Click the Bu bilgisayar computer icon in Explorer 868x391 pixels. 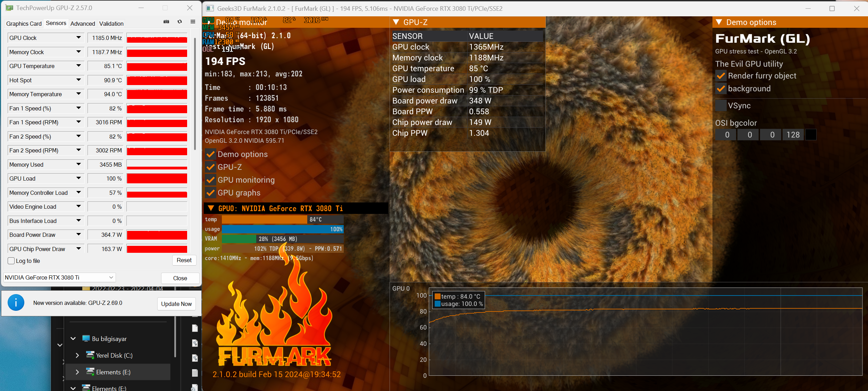click(x=86, y=339)
